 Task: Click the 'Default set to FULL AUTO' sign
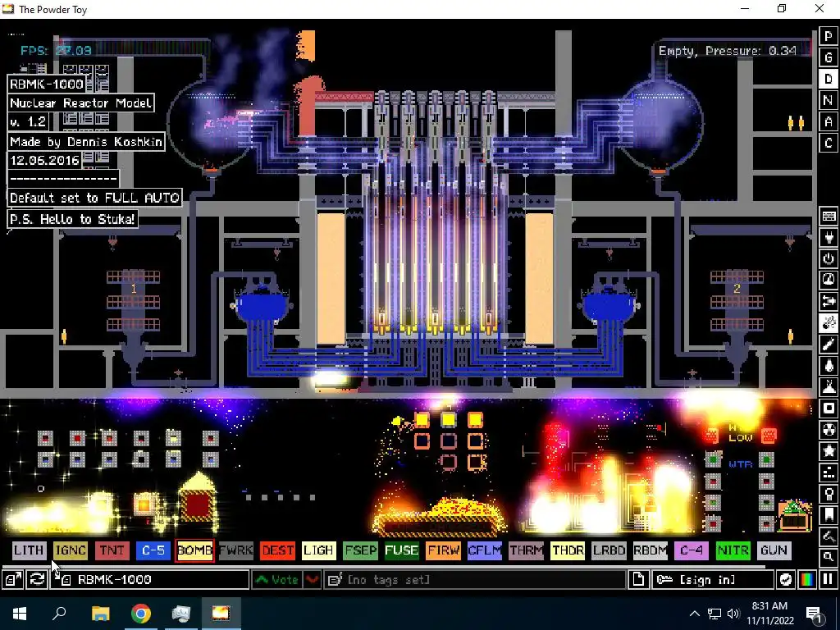pyautogui.click(x=94, y=198)
